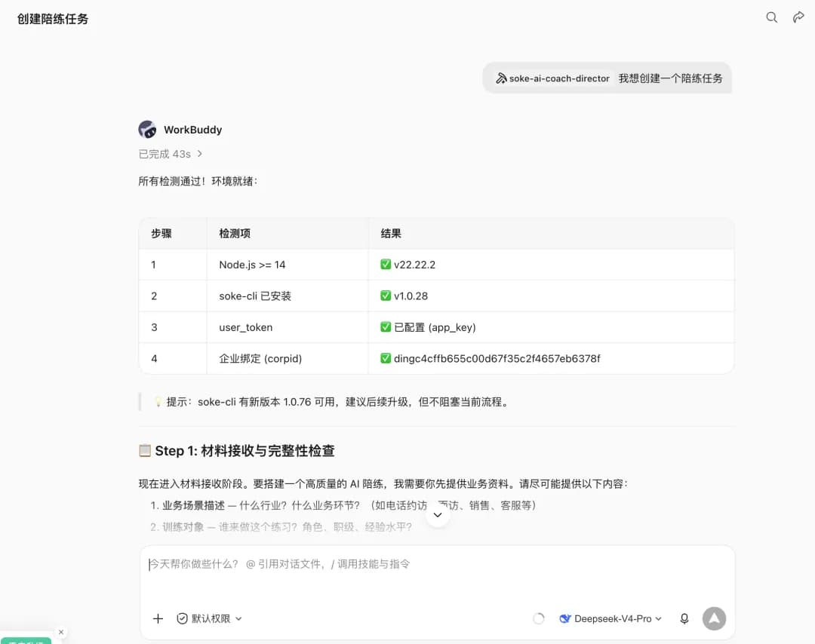Screen dimensions: 815x644
Task: Click the lightbulb hint icon
Action: coord(158,402)
